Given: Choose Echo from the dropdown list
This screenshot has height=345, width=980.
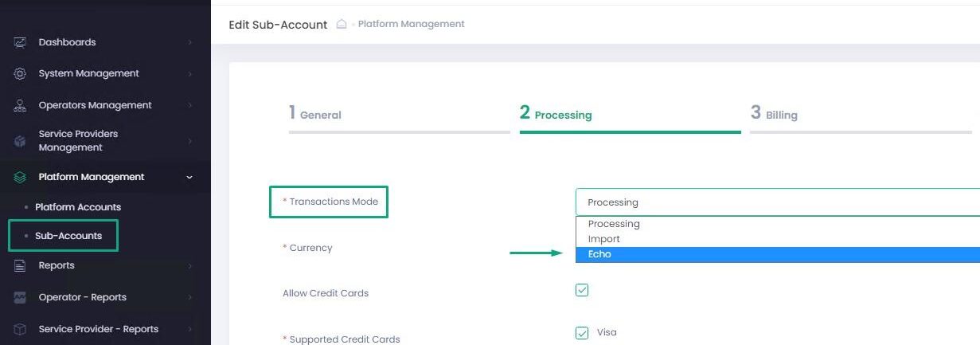Looking at the screenshot, I should click(x=600, y=254).
